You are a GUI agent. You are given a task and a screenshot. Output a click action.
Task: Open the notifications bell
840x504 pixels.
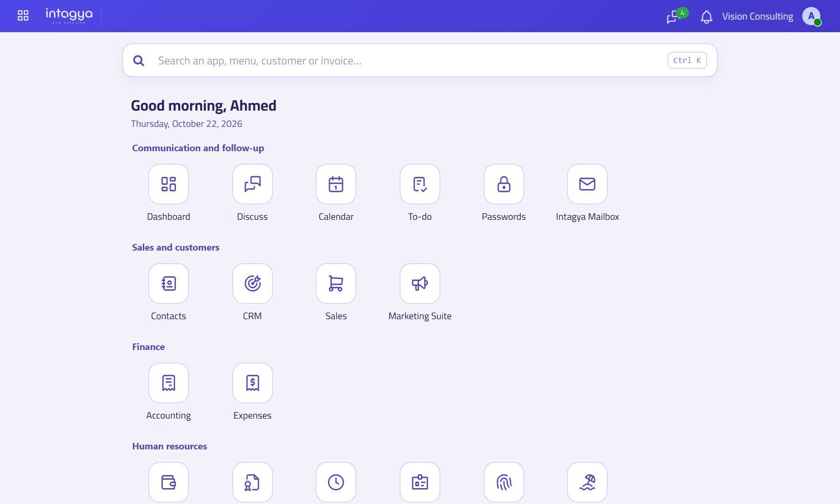pyautogui.click(x=707, y=17)
